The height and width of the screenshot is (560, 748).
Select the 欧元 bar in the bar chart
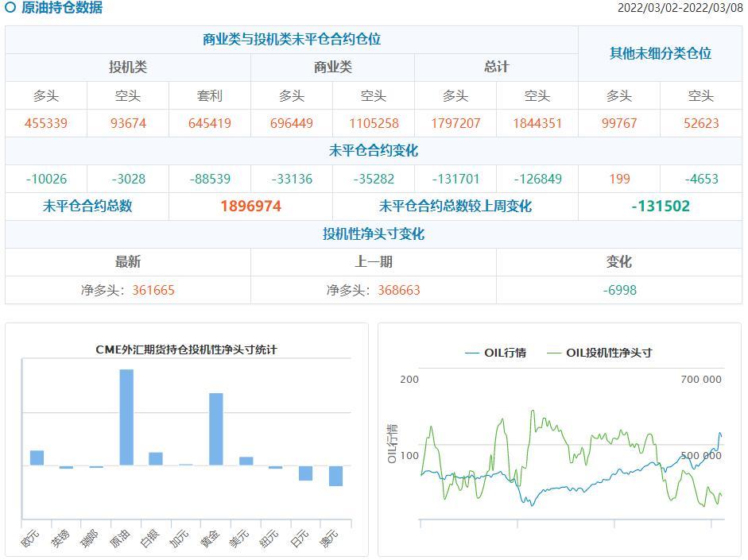(x=37, y=458)
